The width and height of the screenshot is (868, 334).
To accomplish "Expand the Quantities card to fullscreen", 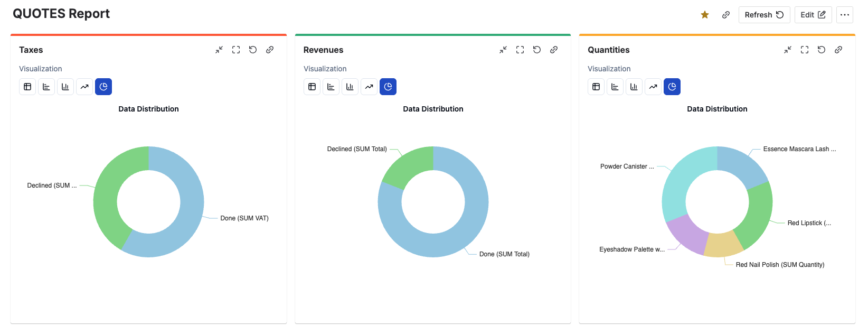I will [805, 50].
